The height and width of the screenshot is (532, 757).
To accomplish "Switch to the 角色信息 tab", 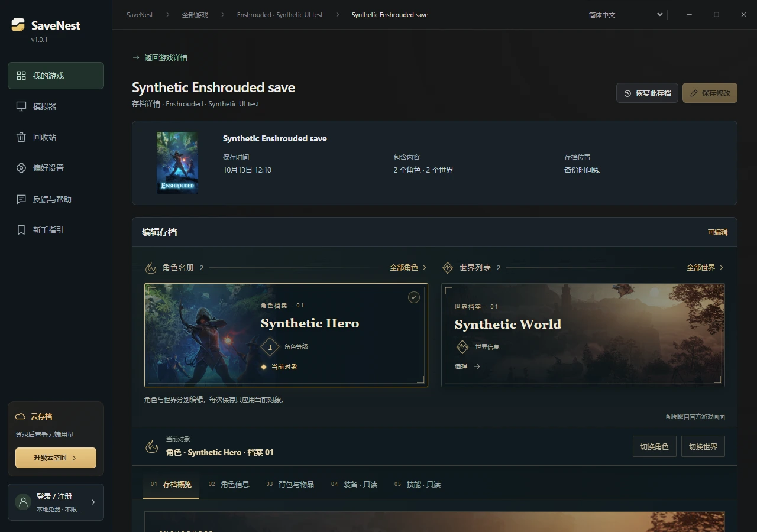I will 229,484.
